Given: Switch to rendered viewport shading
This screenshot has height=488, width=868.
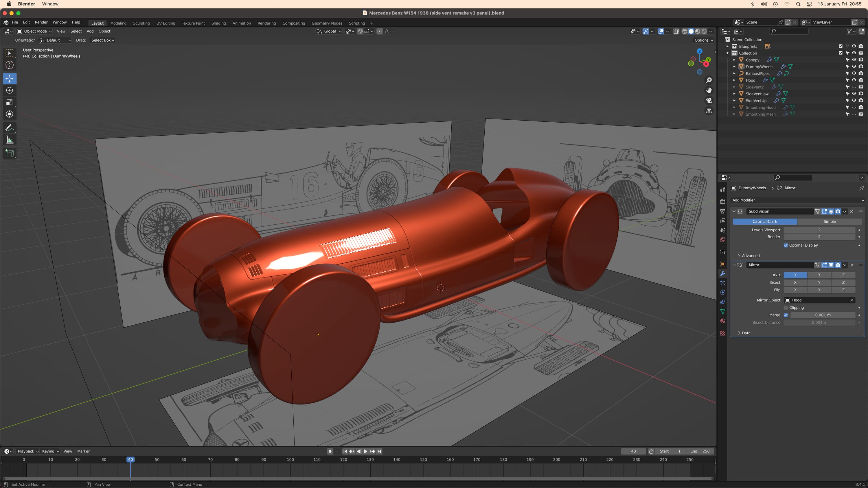Looking at the screenshot, I should tap(704, 31).
